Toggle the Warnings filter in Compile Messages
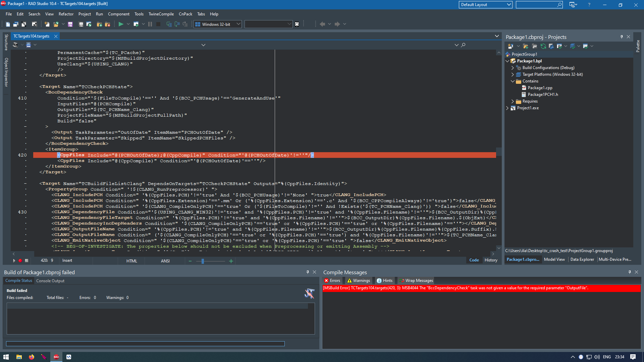The height and width of the screenshot is (362, 644). tap(358, 281)
